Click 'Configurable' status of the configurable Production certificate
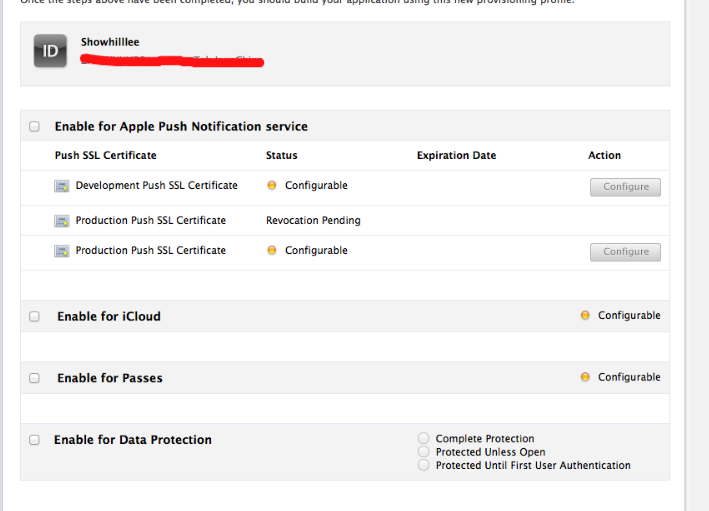The height and width of the screenshot is (511, 709). (x=316, y=251)
